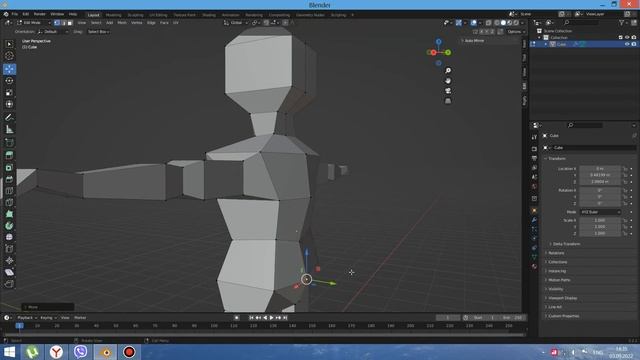Select the Move tool in the toolbar
The width and height of the screenshot is (640, 360).
(9, 69)
